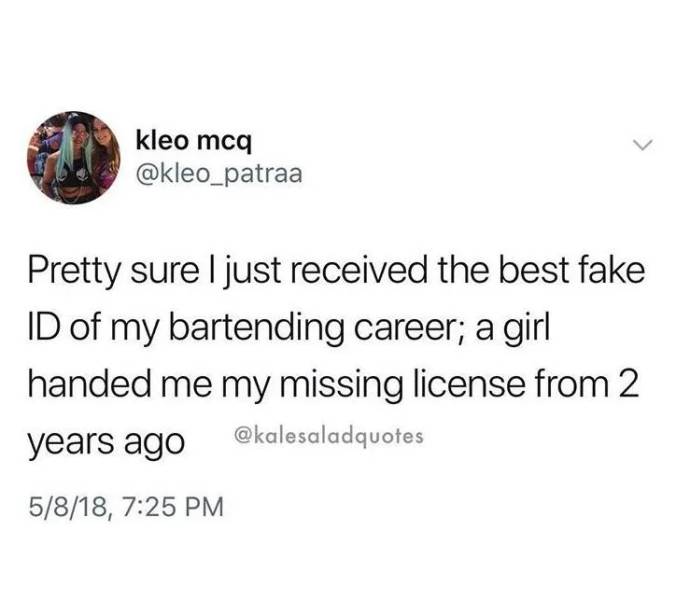Click the display name kleo mcq
The width and height of the screenshot is (676, 600).
(193, 141)
